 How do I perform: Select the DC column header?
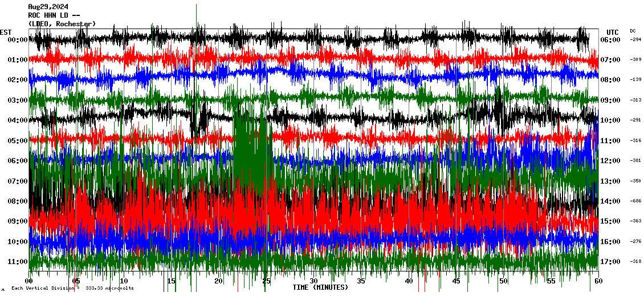click(x=633, y=31)
